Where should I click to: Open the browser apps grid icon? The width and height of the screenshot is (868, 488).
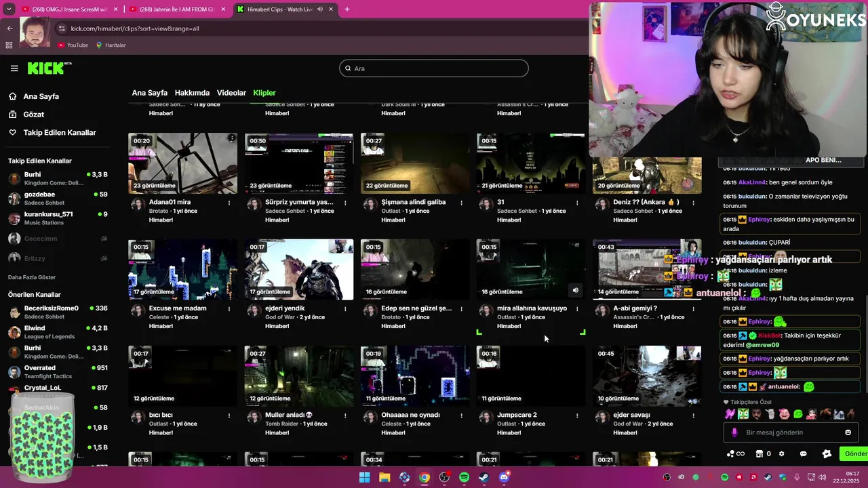pos(9,45)
